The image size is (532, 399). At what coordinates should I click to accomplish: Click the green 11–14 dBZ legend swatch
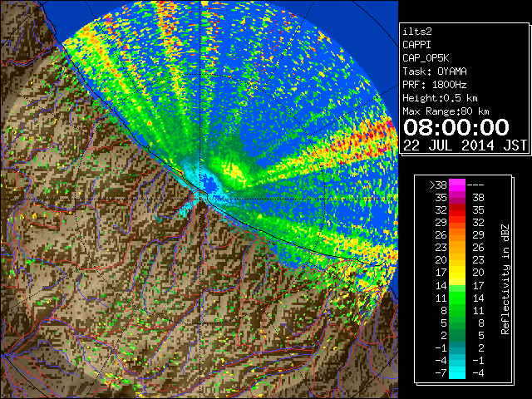click(x=457, y=298)
